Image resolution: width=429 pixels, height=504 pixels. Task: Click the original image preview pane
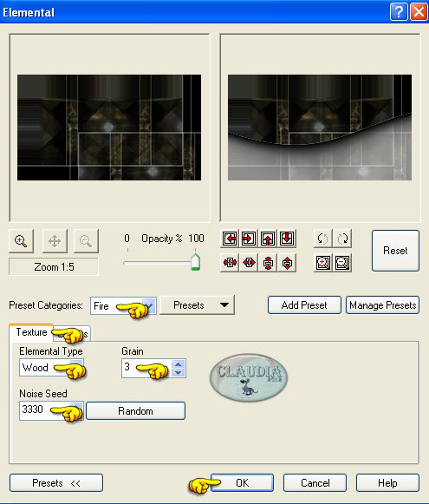point(109,128)
